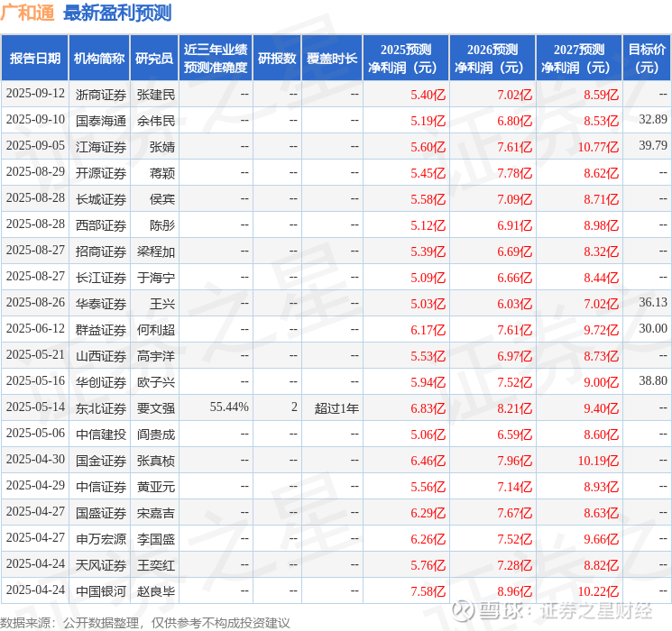Click 中信证券 institution cell
This screenshot has width=672, height=631.
(x=101, y=487)
